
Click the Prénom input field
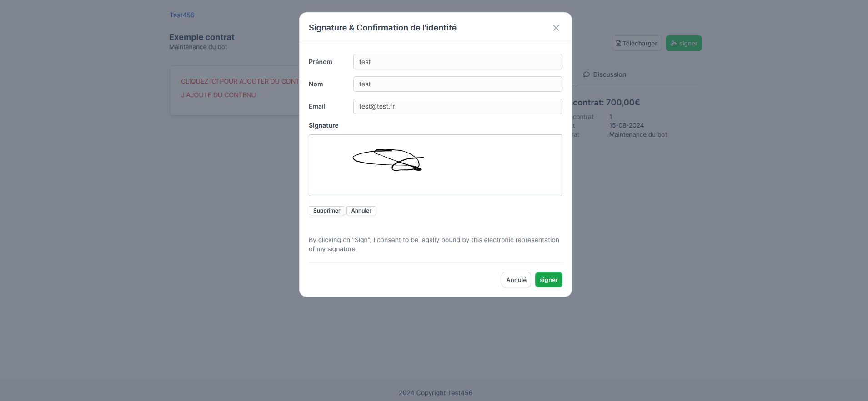tap(457, 62)
